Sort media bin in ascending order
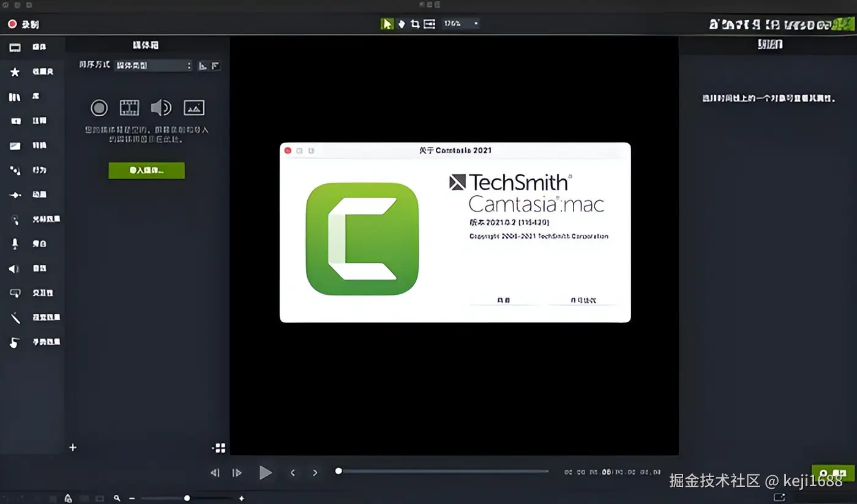This screenshot has height=504, width=857. point(203,65)
